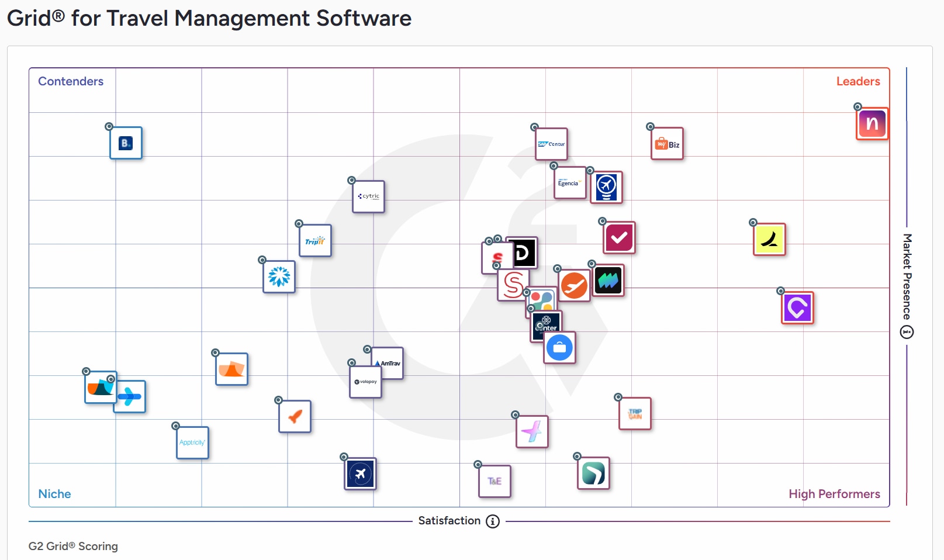Open the Egencia logo on the grid

[x=569, y=183]
